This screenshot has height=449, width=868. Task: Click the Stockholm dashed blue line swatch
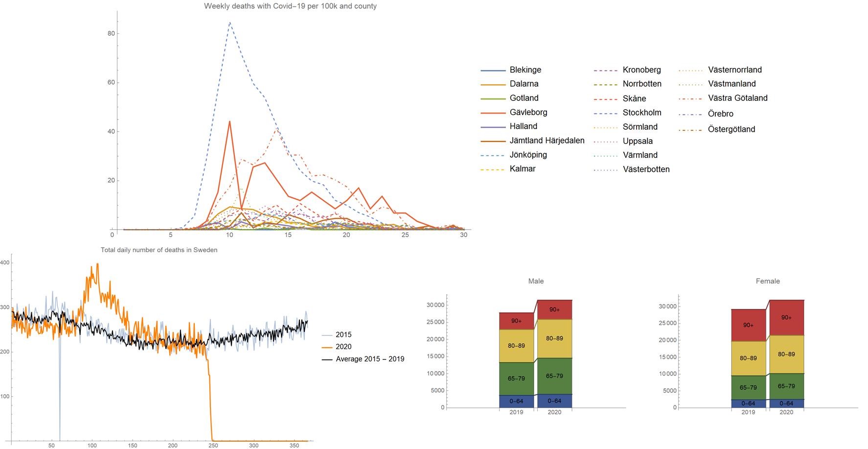pos(606,113)
